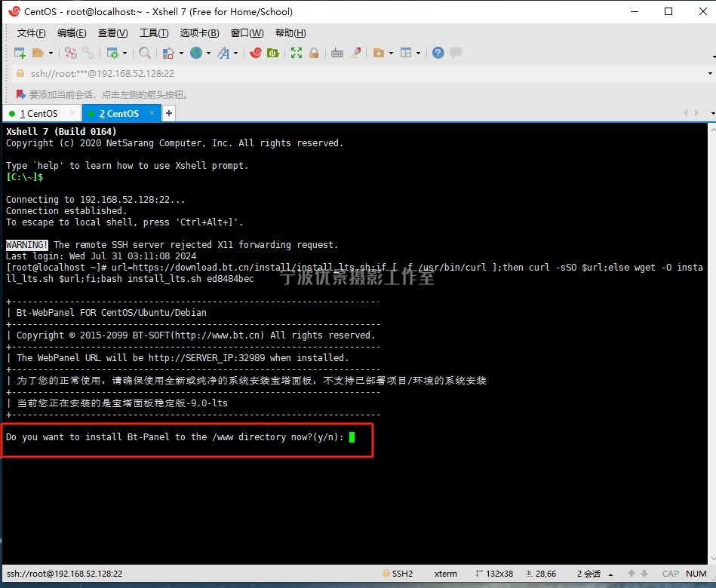Expand the session count arrow in status bar
716x588 pixels.
(606, 574)
